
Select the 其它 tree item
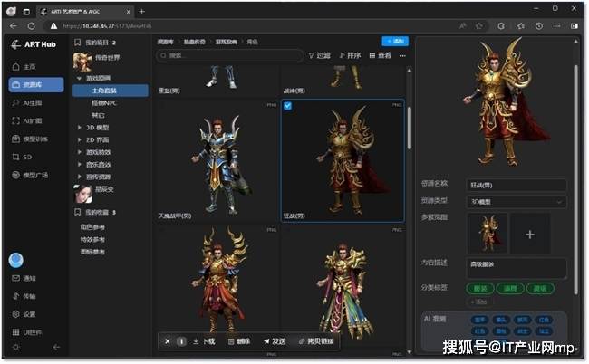[99, 115]
